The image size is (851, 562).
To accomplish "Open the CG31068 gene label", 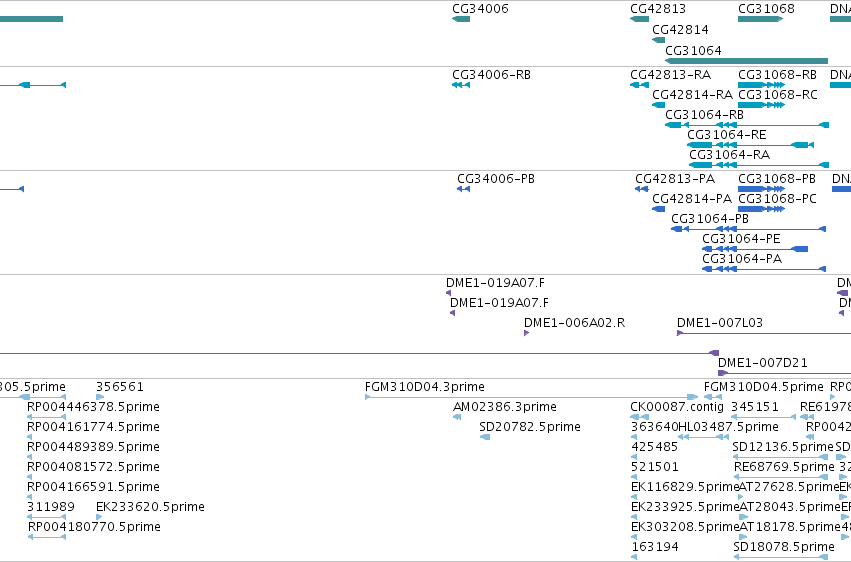I will pos(766,9).
